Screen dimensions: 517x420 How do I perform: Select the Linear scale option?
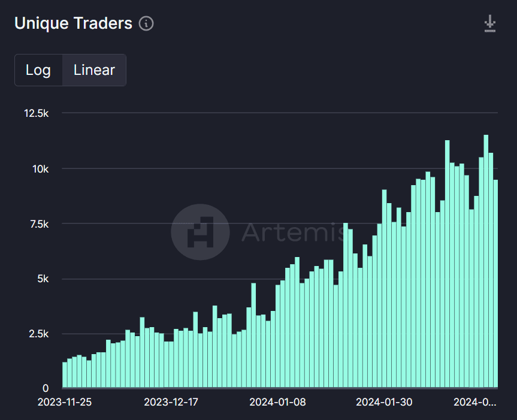tap(94, 70)
